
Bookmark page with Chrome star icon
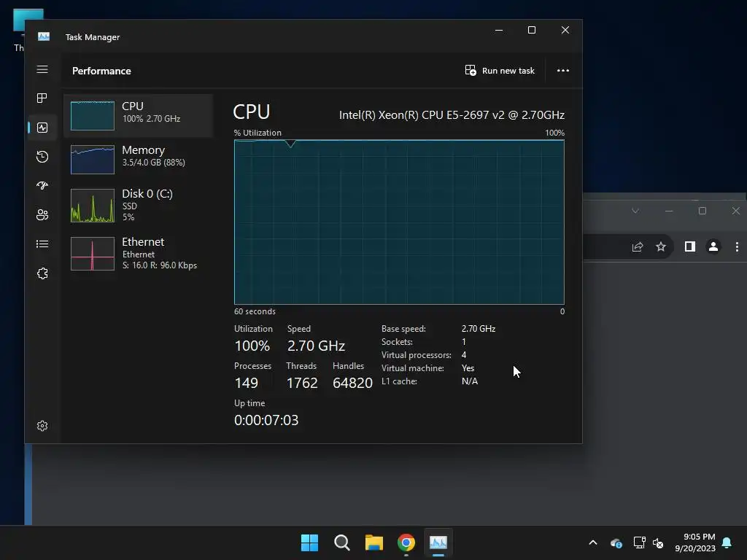coord(661,246)
